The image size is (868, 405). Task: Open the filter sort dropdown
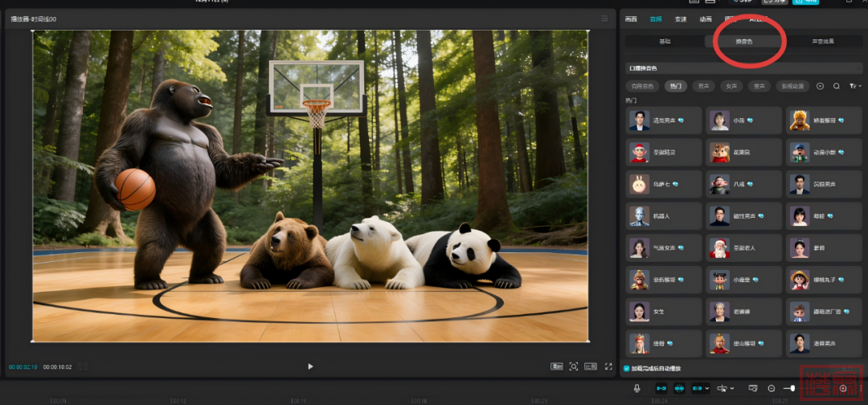coord(855,86)
